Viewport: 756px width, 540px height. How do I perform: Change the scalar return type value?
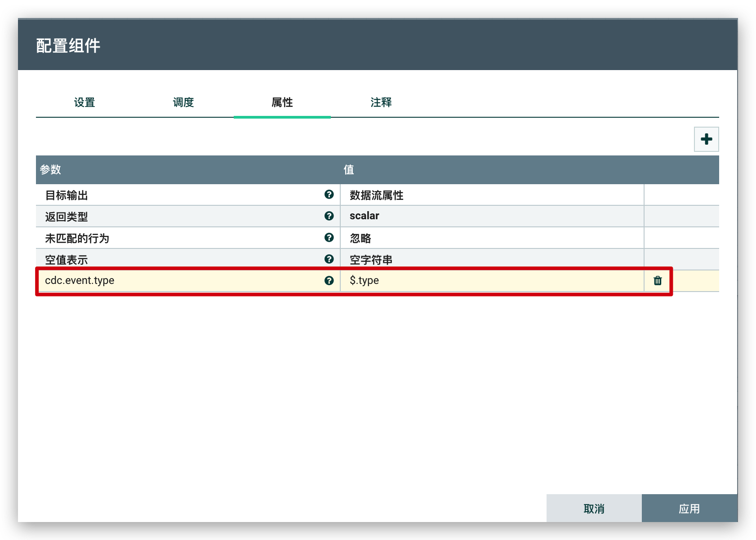(x=492, y=216)
